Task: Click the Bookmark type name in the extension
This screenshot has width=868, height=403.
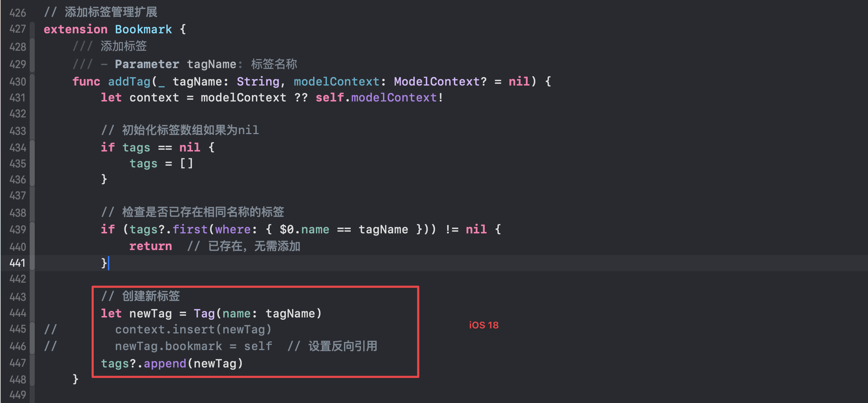Action: pyautogui.click(x=143, y=29)
